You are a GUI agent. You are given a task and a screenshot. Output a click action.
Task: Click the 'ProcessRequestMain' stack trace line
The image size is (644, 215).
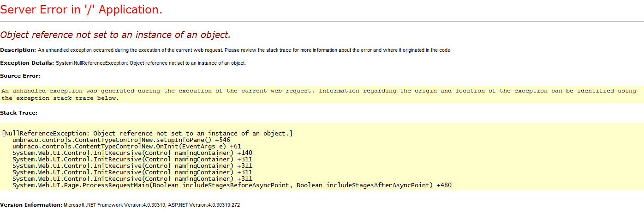(232, 185)
